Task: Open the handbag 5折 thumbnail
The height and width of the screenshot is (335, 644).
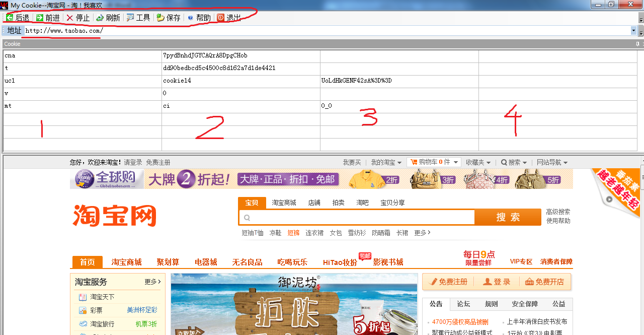Action: click(537, 179)
